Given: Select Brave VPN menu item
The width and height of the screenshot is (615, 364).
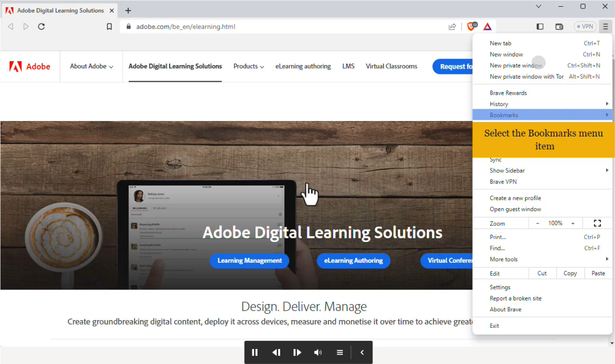Looking at the screenshot, I should (542, 181).
